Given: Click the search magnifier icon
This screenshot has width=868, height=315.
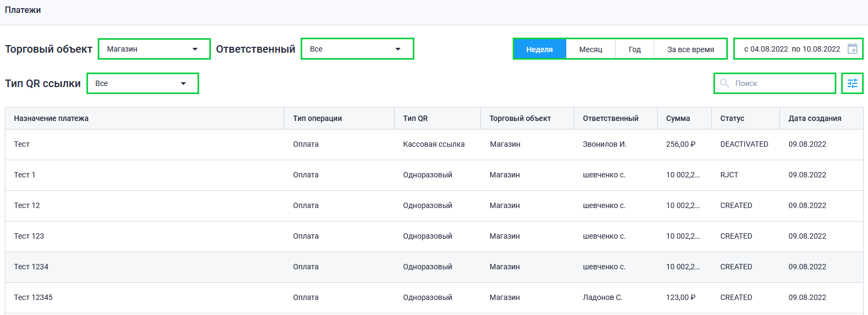Looking at the screenshot, I should [x=724, y=83].
